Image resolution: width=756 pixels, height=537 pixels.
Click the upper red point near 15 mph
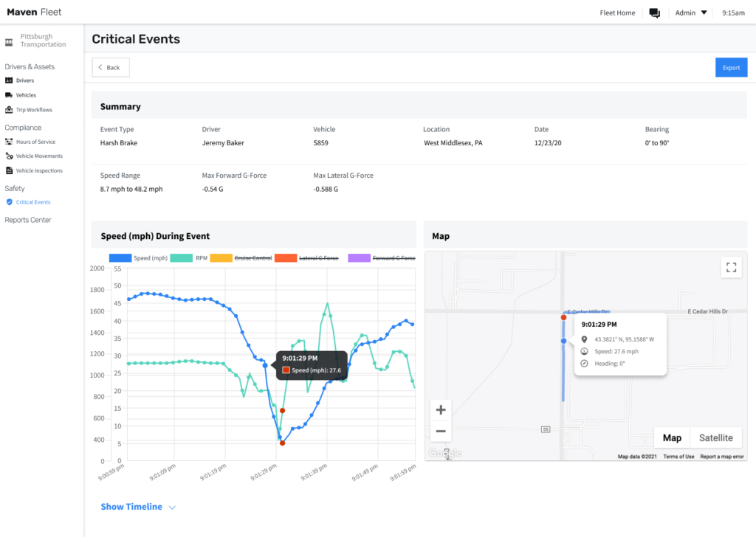[x=283, y=411]
